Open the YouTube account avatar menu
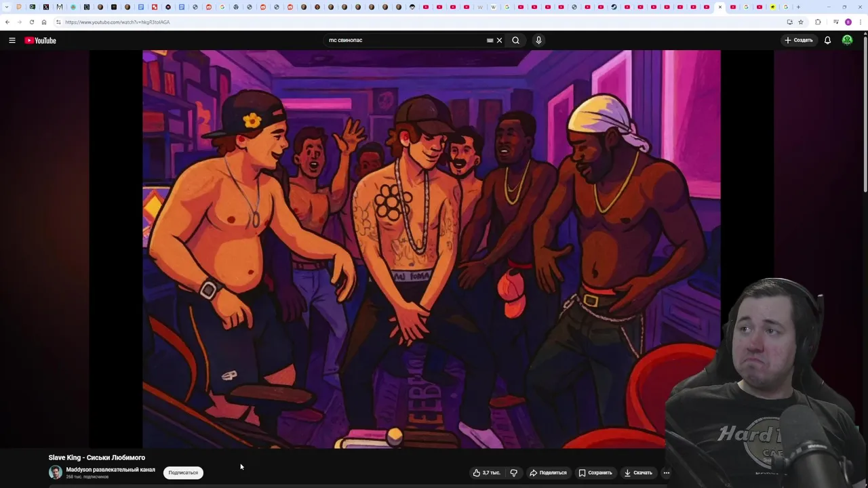The width and height of the screenshot is (868, 488). coord(847,40)
